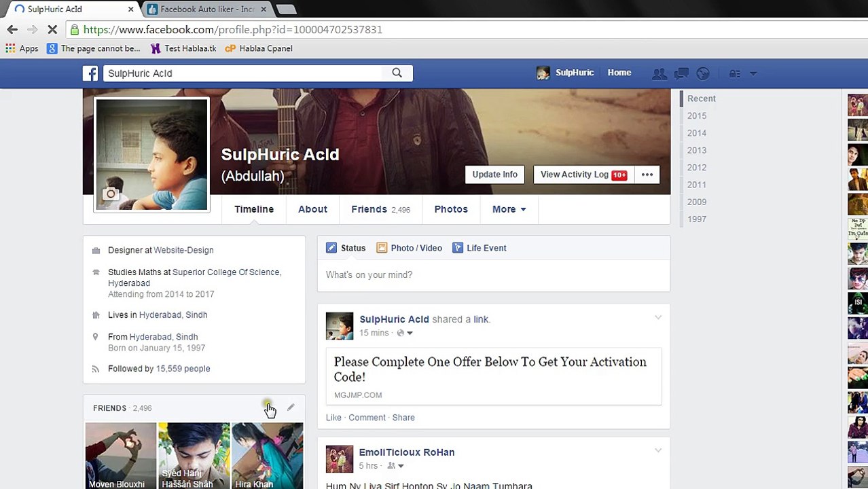Open audience selector on 5 hrs post

pos(395,466)
